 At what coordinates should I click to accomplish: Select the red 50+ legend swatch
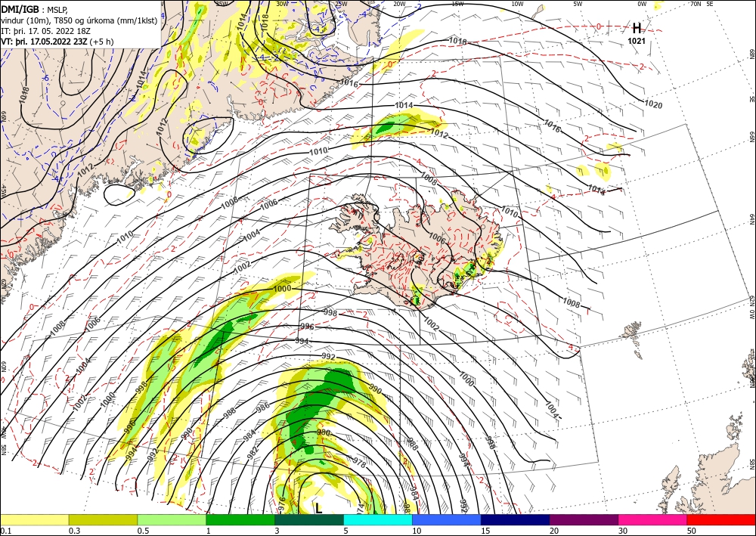[721, 519]
